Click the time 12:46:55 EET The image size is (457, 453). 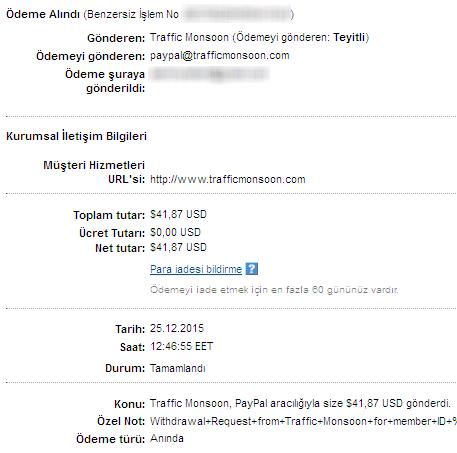tap(181, 346)
